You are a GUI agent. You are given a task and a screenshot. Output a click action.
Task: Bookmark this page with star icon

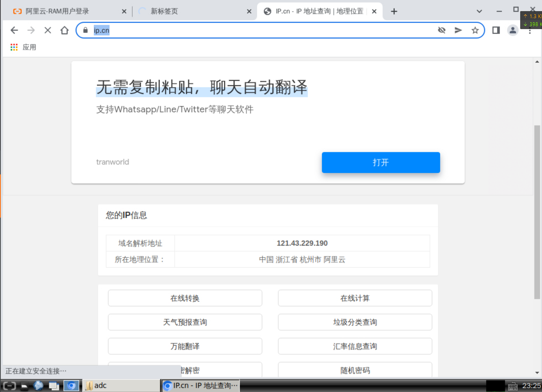pyautogui.click(x=475, y=30)
